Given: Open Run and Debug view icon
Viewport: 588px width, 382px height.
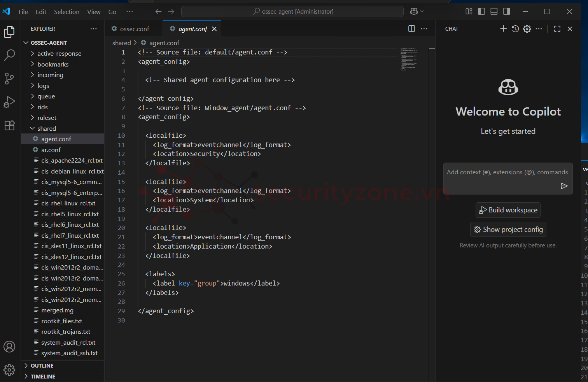Looking at the screenshot, I should point(9,102).
